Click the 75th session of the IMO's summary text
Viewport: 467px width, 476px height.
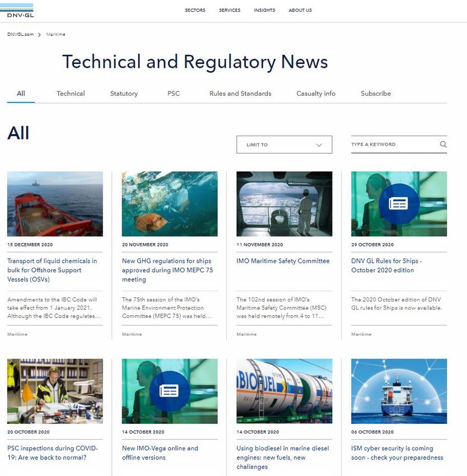pyautogui.click(x=166, y=308)
